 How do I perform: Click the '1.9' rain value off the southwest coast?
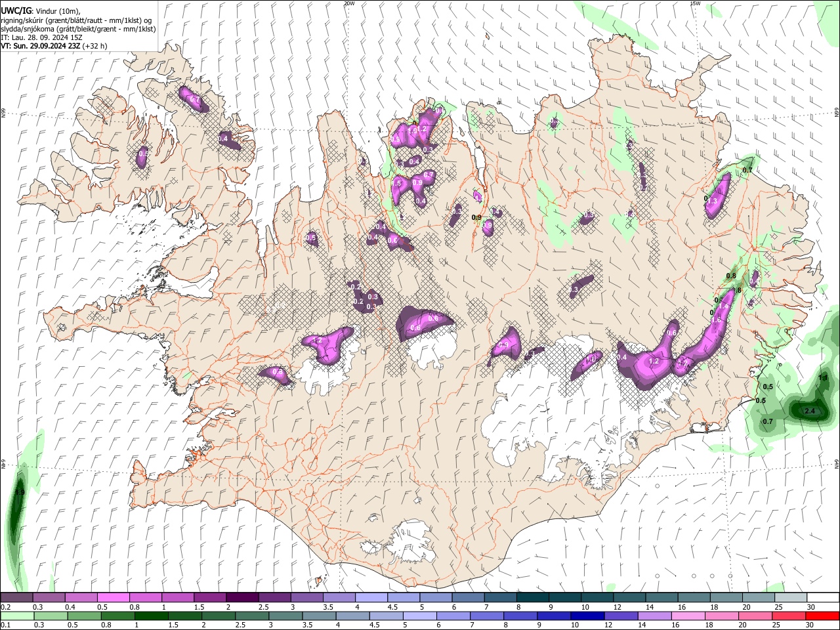(19, 492)
